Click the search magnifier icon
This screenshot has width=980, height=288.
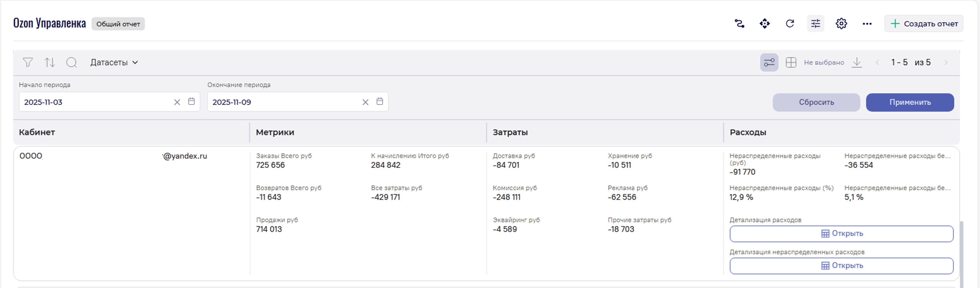point(71,62)
